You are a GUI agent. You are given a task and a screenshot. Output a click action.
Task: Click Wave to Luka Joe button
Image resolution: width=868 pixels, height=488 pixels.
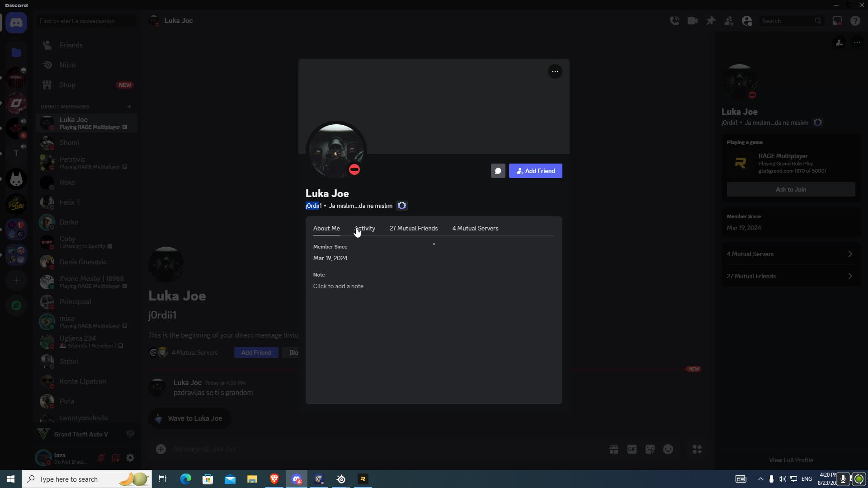click(190, 418)
